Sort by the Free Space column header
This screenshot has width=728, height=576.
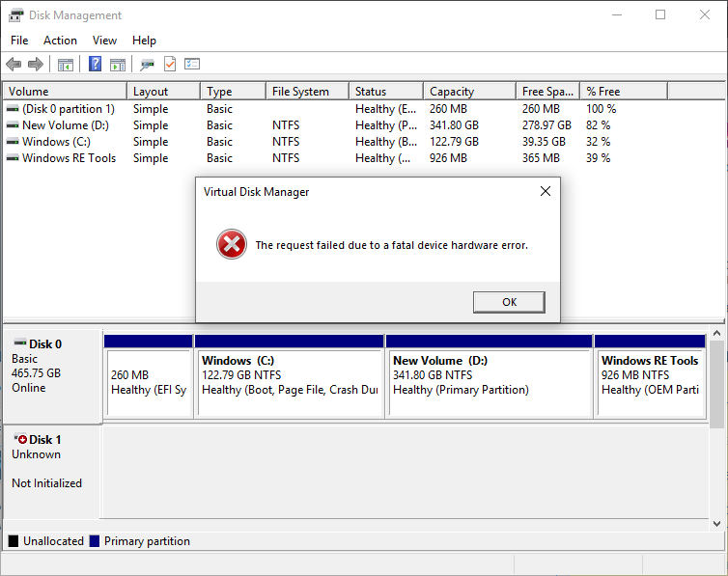(548, 92)
